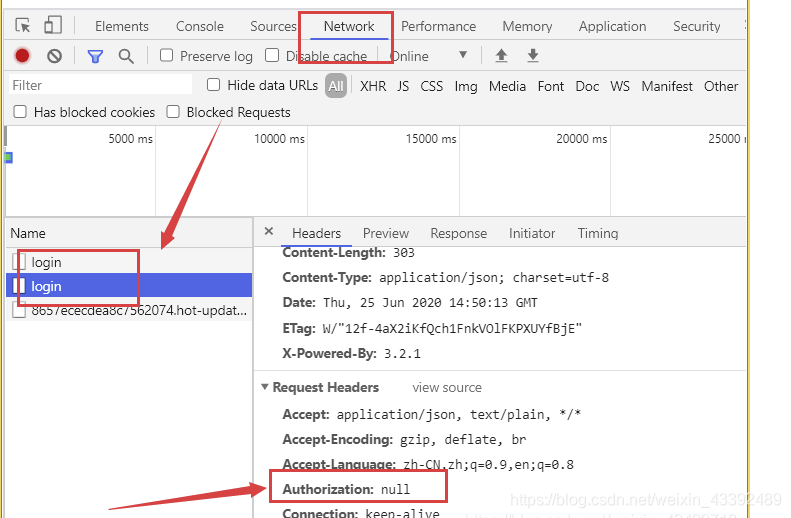Click the Authorization null header value
The image size is (791, 518).
coord(396,489)
